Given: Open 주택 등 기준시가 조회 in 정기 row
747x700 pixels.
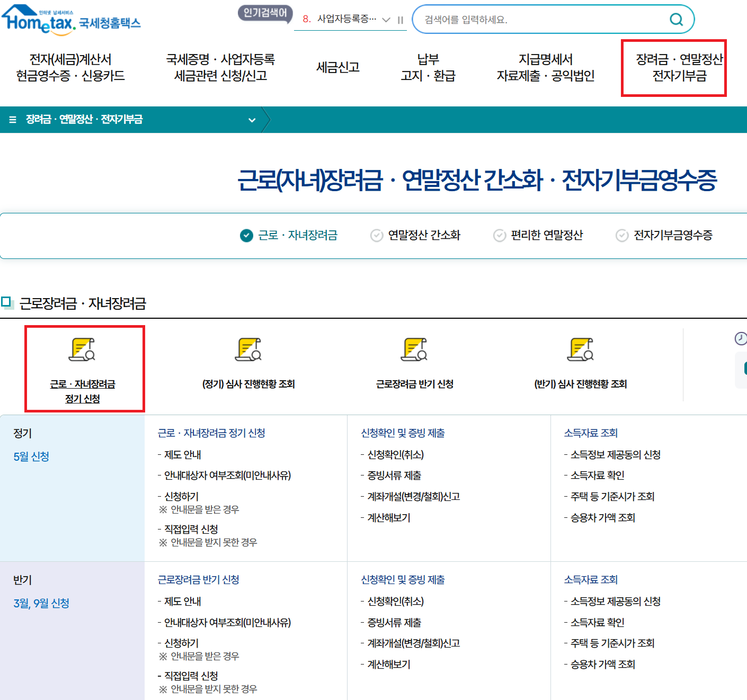Looking at the screenshot, I should 612,496.
